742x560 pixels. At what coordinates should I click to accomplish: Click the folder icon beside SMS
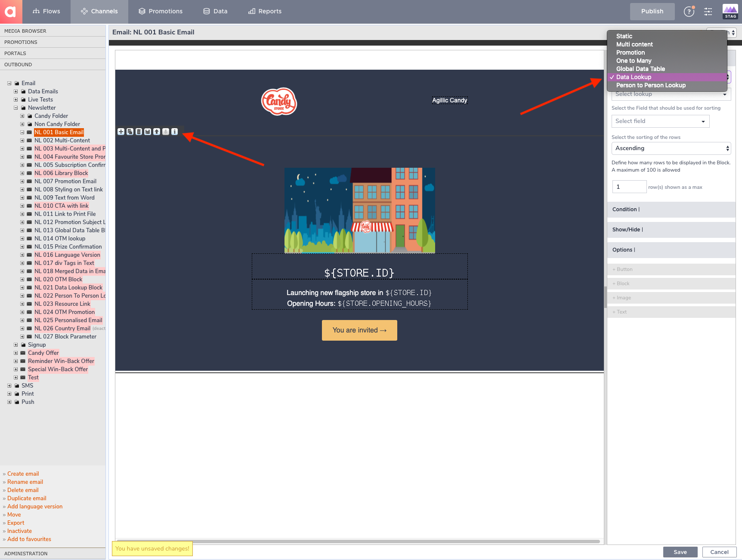[17, 386]
